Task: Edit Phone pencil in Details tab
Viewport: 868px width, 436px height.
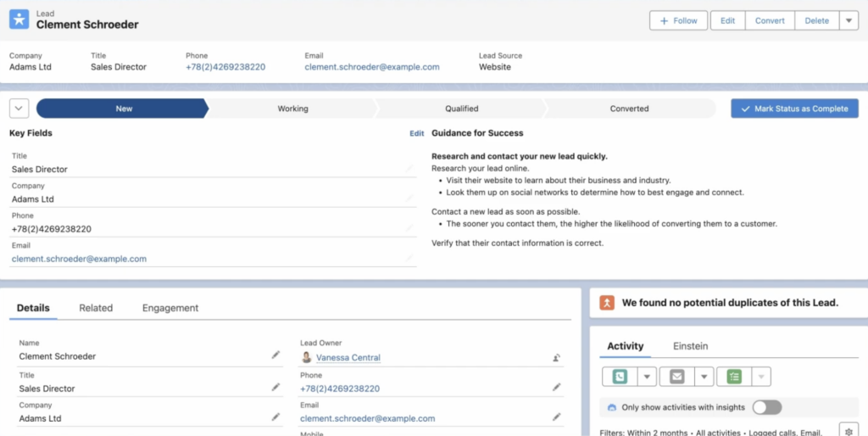Action: (x=557, y=388)
